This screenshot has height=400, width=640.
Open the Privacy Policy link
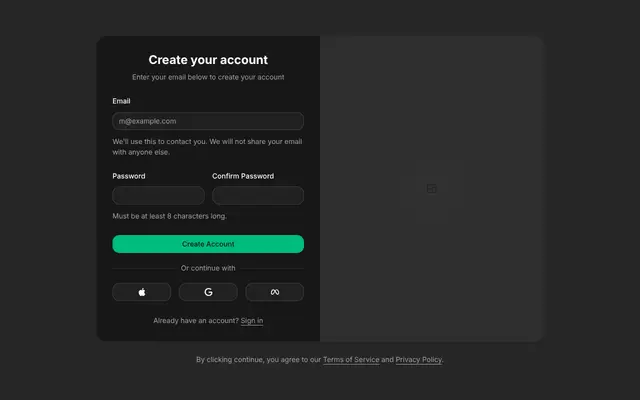click(x=418, y=360)
